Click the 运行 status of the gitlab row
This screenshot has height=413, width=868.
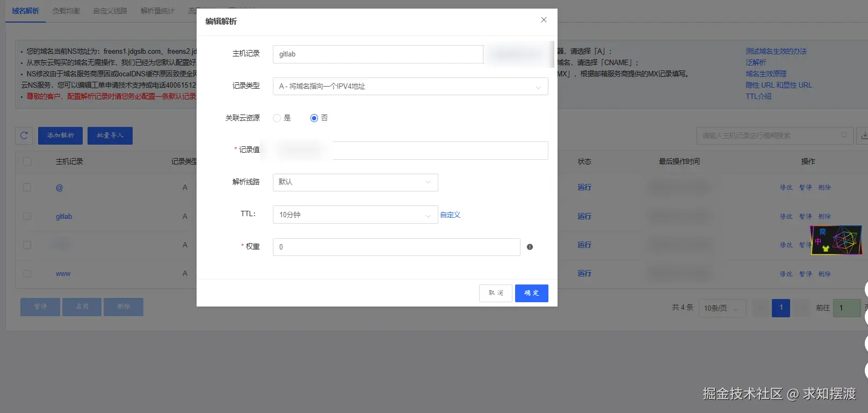point(584,216)
